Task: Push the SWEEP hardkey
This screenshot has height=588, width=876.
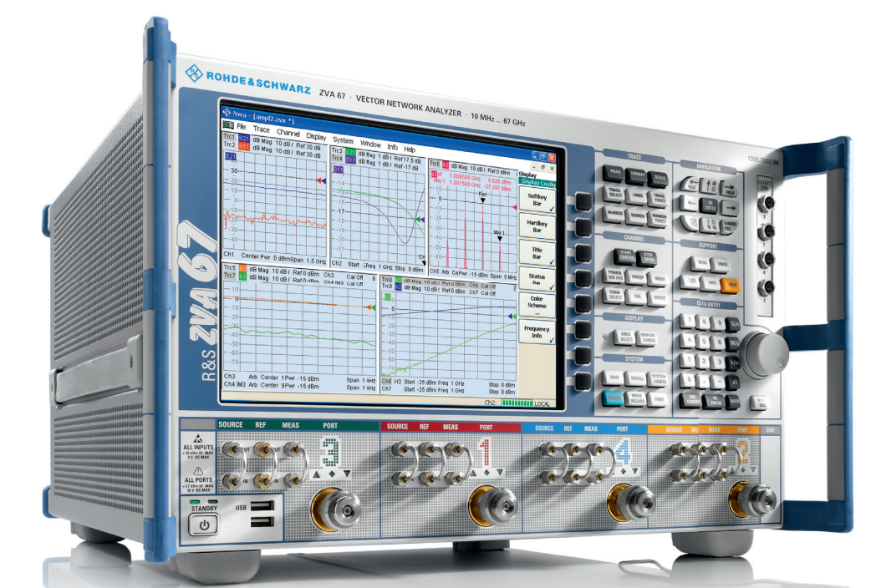Action: (x=637, y=277)
